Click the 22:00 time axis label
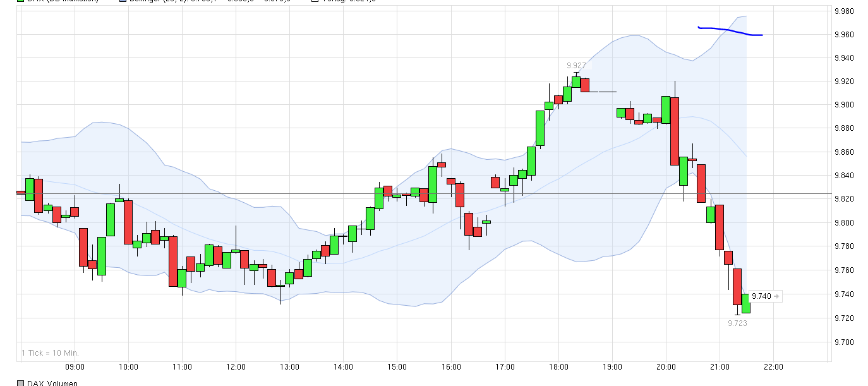The width and height of the screenshot is (868, 386). (773, 368)
